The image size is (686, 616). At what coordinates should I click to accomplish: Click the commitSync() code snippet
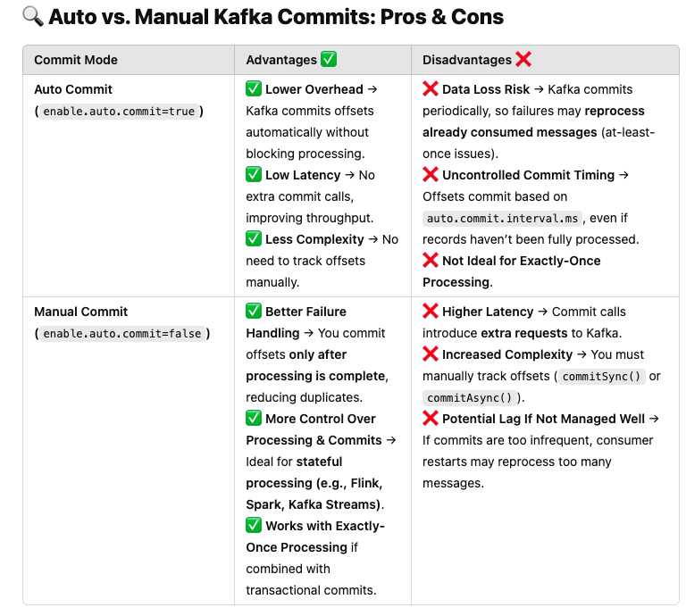click(x=602, y=377)
